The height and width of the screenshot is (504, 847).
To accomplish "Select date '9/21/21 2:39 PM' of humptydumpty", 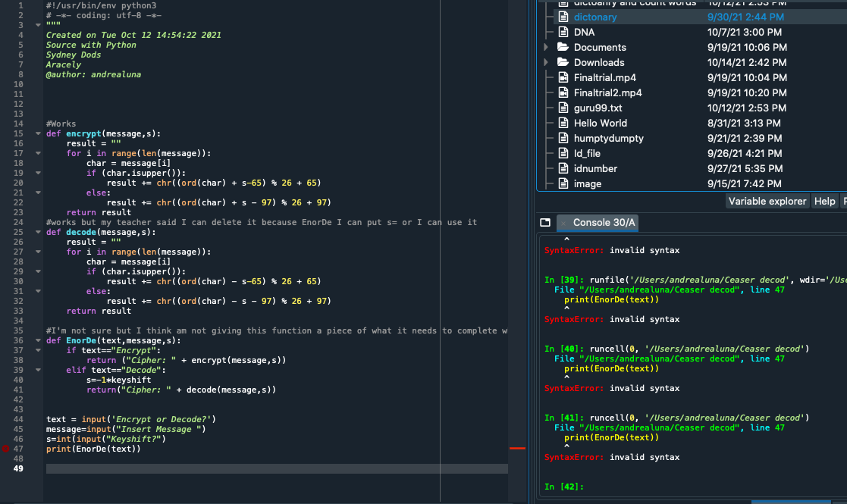I will coord(745,138).
